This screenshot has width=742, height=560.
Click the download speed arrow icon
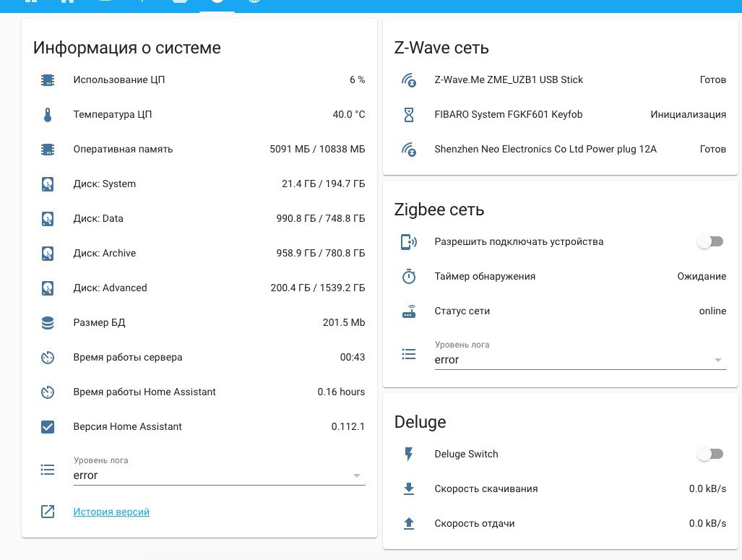click(x=409, y=489)
